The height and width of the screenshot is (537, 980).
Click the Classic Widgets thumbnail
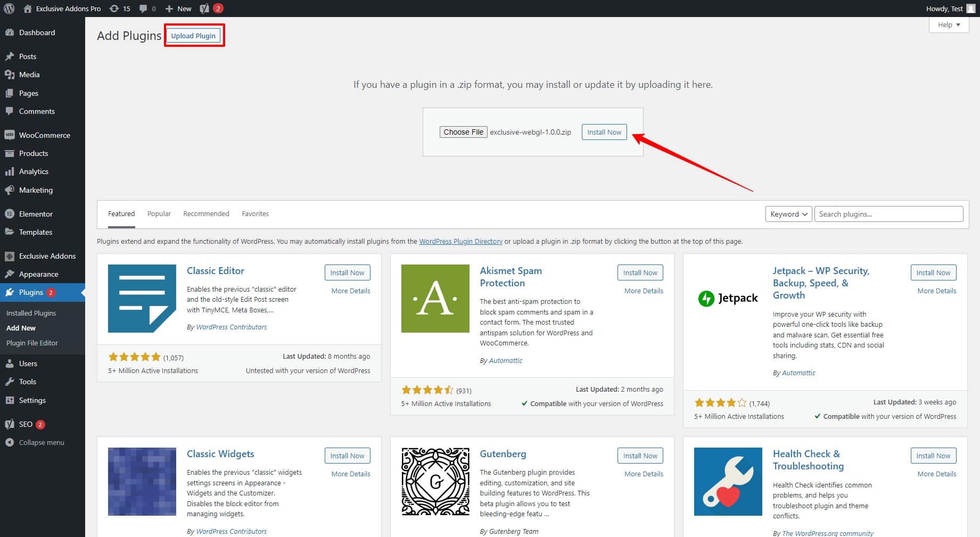[142, 482]
